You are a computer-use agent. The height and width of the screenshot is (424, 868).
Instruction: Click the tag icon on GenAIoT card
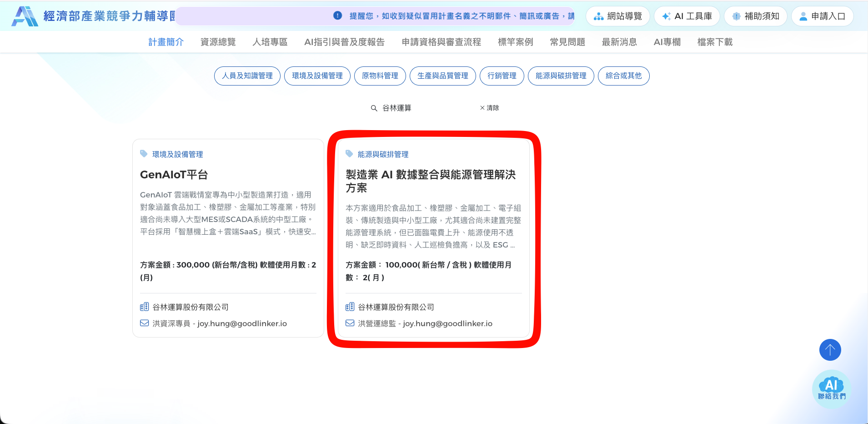[x=144, y=154]
